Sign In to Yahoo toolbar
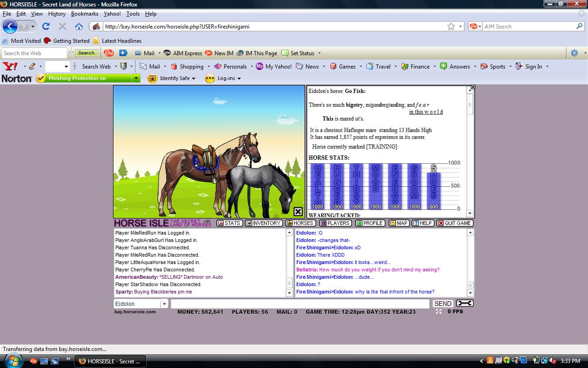The width and height of the screenshot is (588, 368). click(529, 66)
